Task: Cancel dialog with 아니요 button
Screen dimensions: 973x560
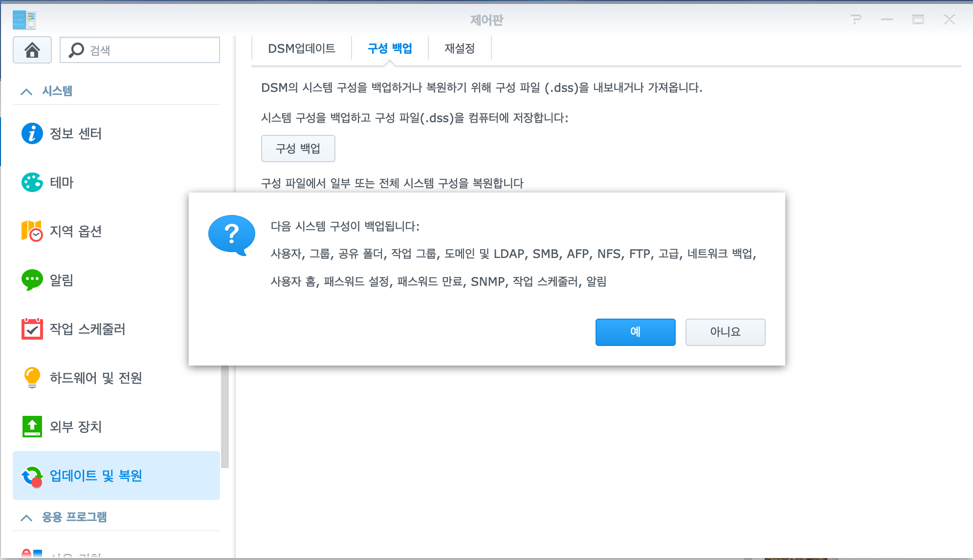Action: [x=725, y=332]
